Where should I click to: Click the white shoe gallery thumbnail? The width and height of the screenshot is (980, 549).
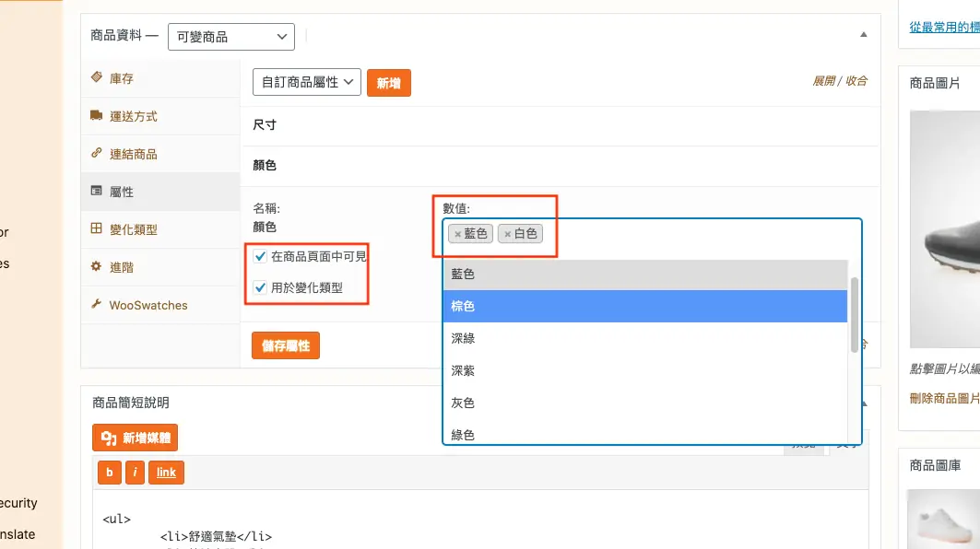click(x=944, y=519)
